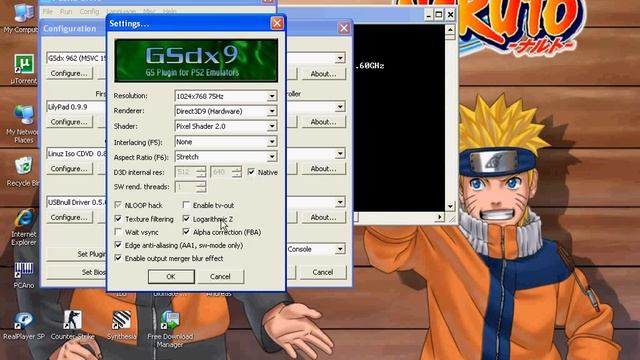Open the Resolution dropdown

point(272,96)
